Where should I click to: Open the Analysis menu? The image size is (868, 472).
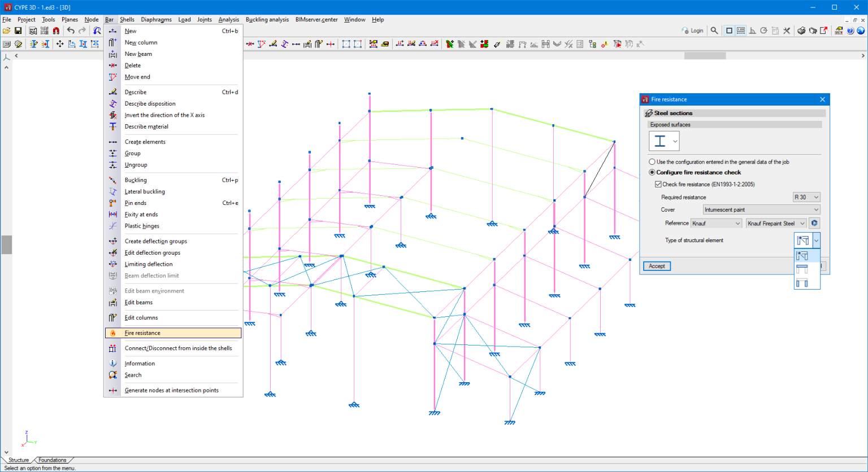tap(228, 19)
